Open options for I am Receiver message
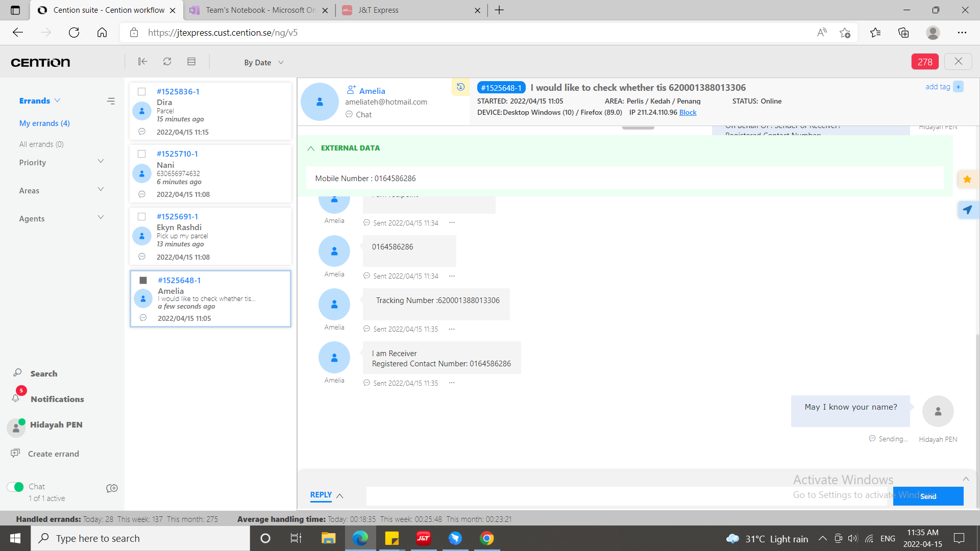The width and height of the screenshot is (980, 551). [x=452, y=383]
